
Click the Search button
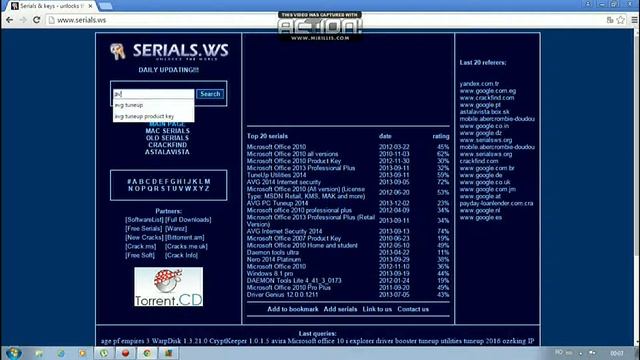(210, 94)
